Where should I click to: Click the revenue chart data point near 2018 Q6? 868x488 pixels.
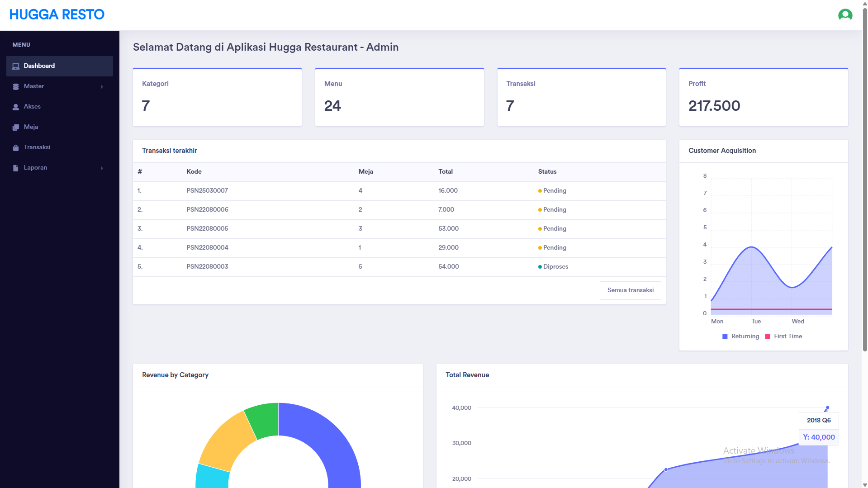(x=827, y=408)
